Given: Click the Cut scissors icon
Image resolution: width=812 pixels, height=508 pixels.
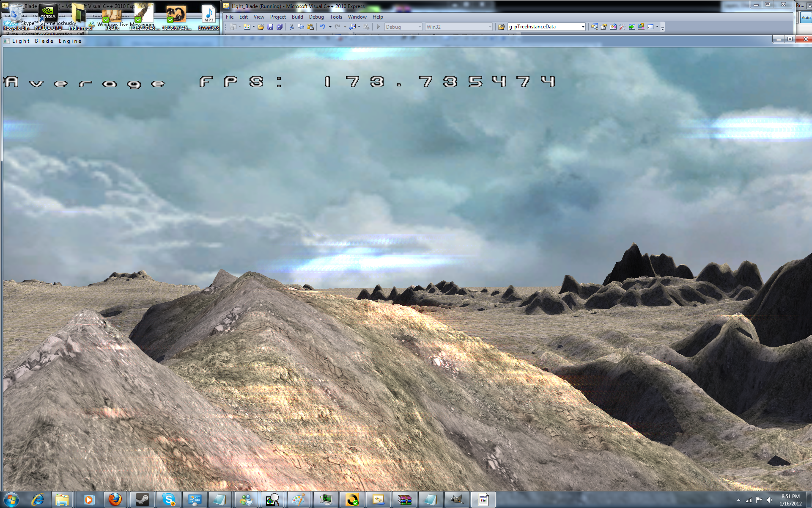Looking at the screenshot, I should tap(291, 27).
